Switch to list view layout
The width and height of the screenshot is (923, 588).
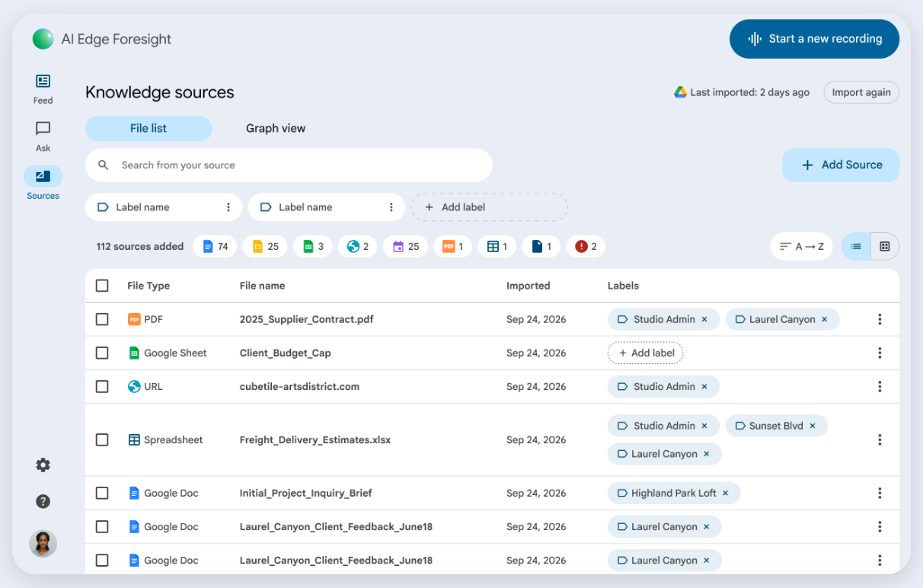[856, 246]
